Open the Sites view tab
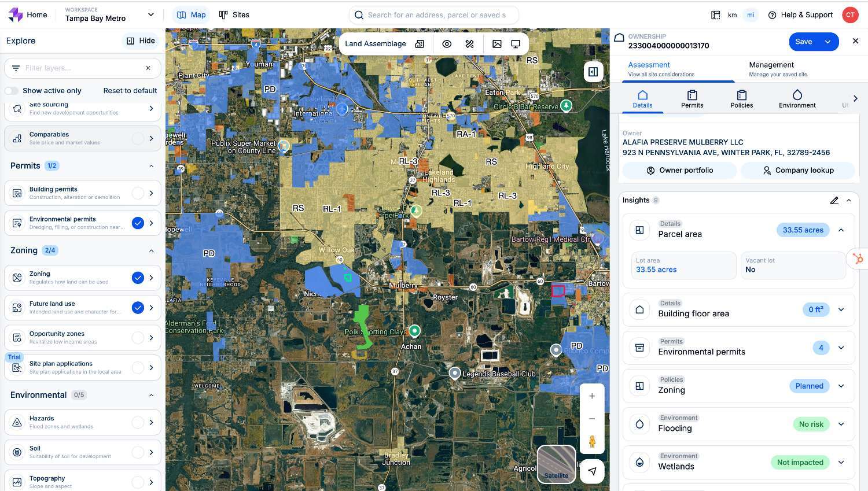868x491 pixels. [234, 14]
